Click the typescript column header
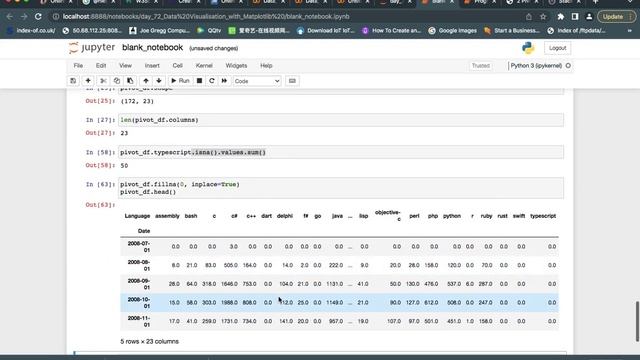 click(543, 216)
